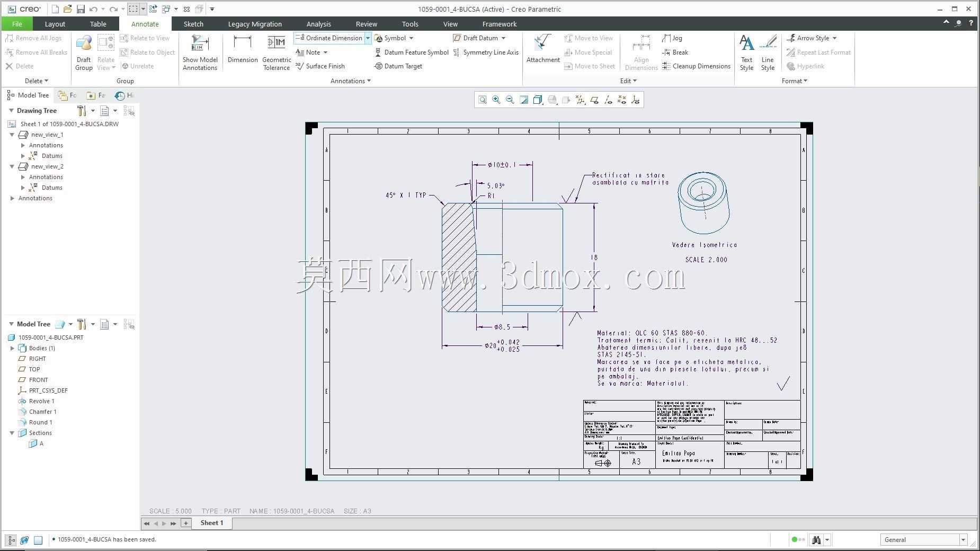Click Show Model Annotations
Screen dimensions: 980x551
click(x=200, y=52)
